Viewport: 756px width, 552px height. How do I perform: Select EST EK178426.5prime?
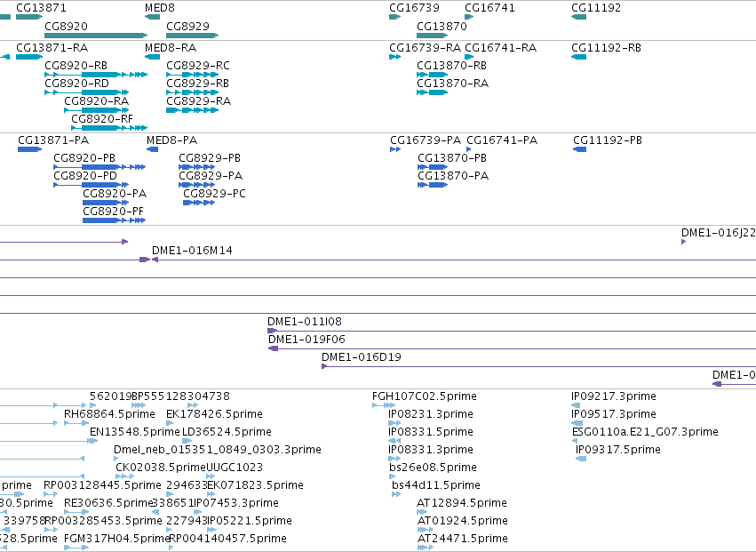coord(214,414)
